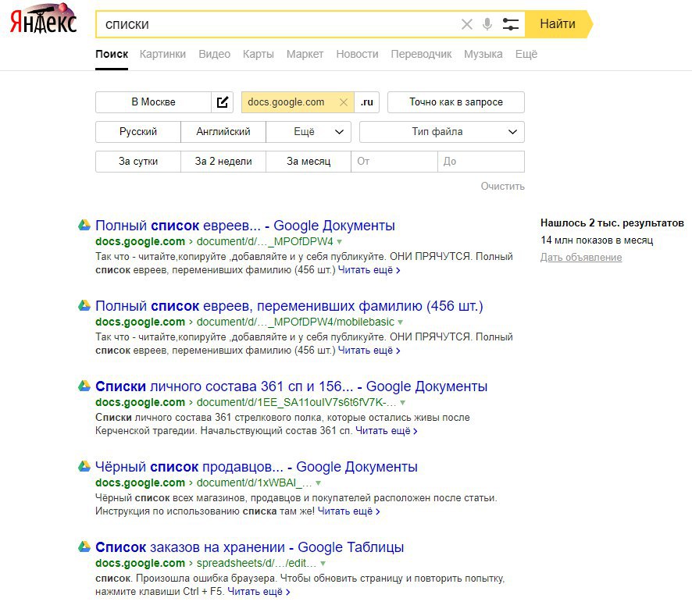Open the Переводчик tab
Viewport: 692px width, 616px height.
(x=421, y=55)
